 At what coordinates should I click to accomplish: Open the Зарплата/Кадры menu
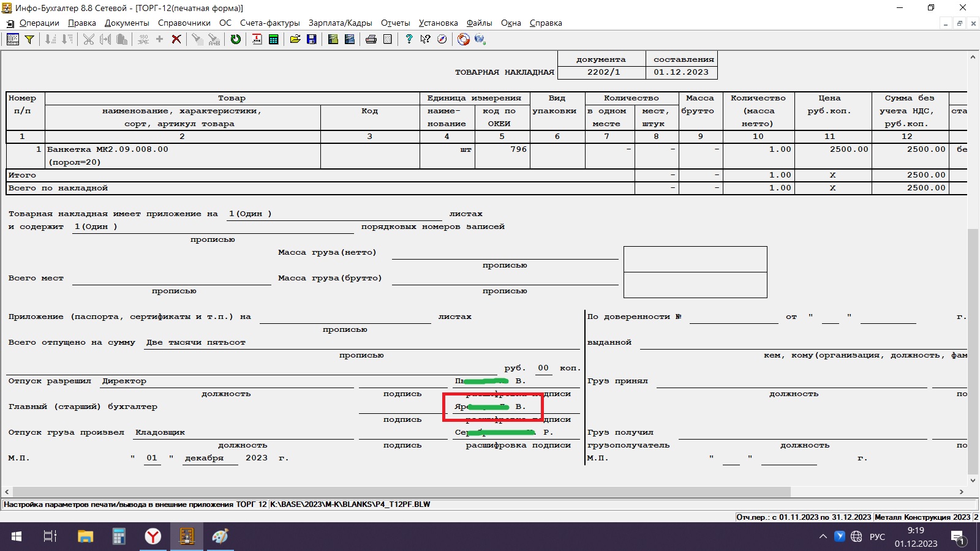click(341, 23)
